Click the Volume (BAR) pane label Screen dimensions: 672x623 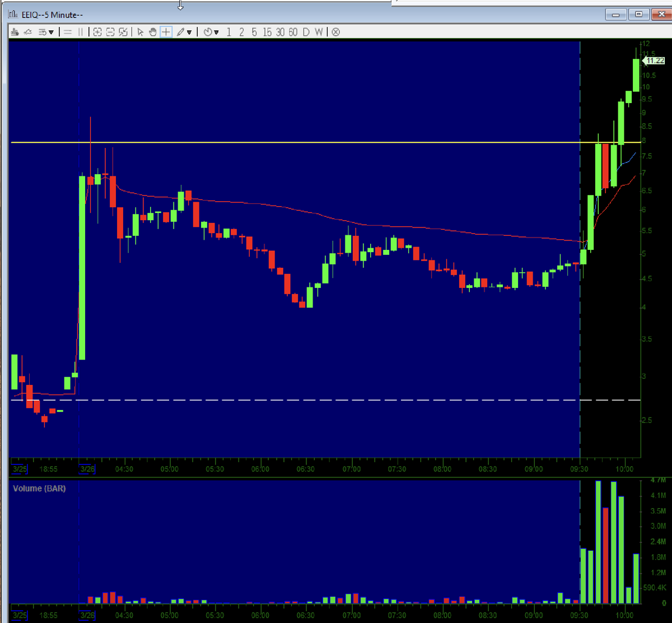(x=39, y=489)
